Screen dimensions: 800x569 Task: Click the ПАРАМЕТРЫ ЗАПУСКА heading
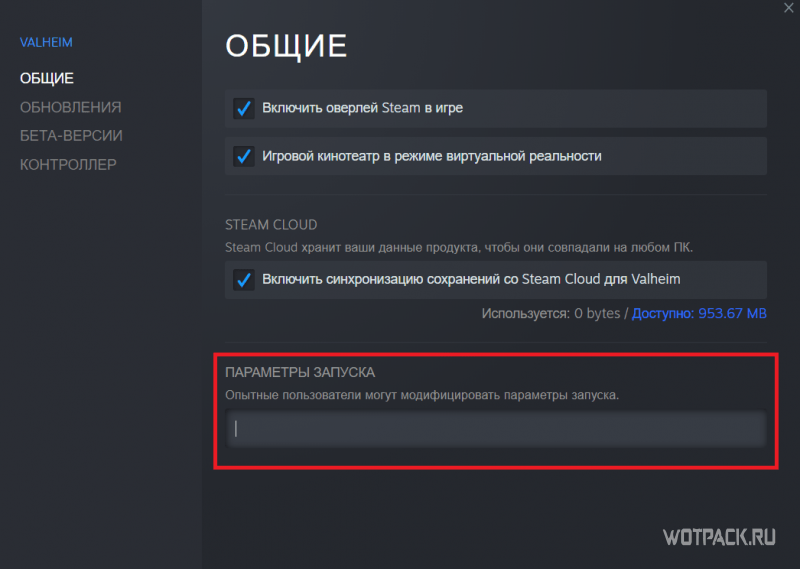point(300,373)
